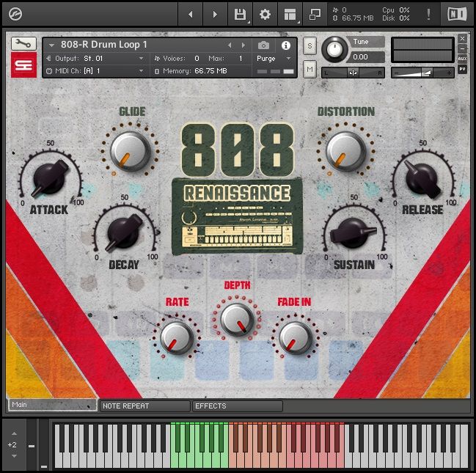476x473 pixels.
Task: Open Kontakt options gear icon
Action: click(x=265, y=14)
